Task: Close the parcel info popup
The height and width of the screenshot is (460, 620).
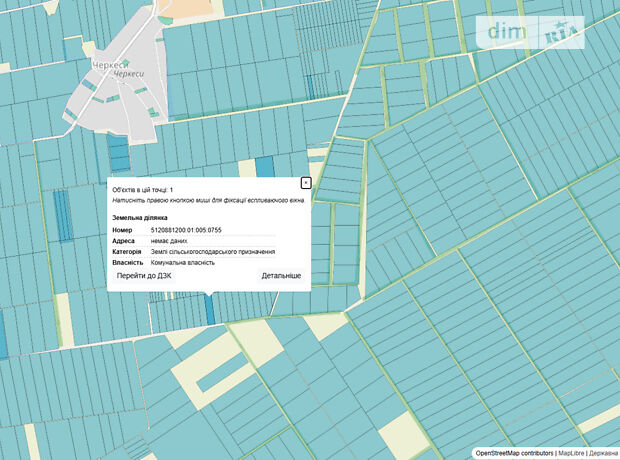Action: 306,183
